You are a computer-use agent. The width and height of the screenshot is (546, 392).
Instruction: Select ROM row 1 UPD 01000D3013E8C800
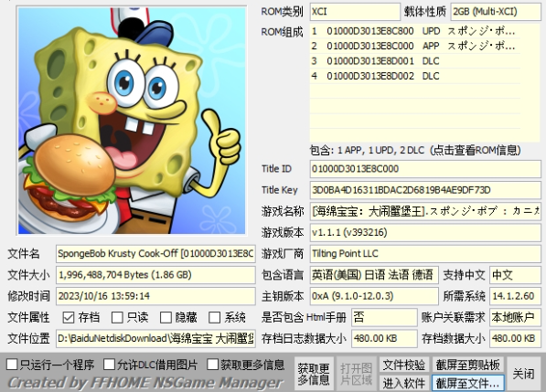pos(415,31)
